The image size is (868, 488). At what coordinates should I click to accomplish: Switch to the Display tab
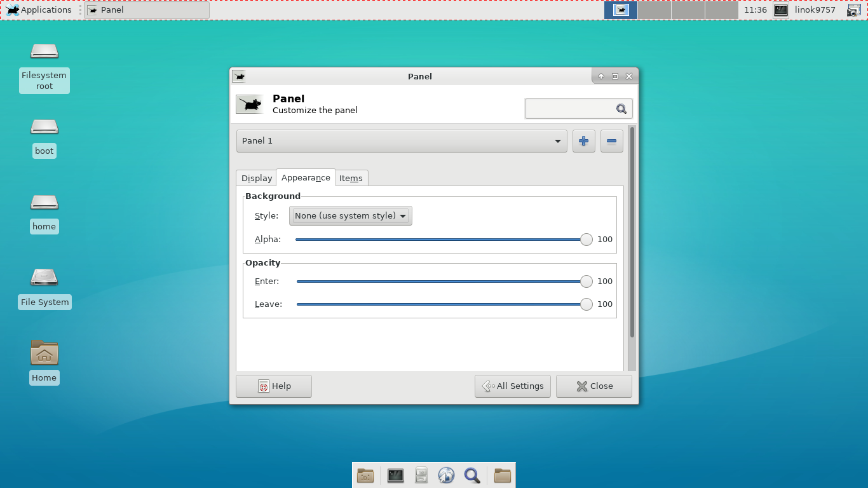tap(257, 179)
